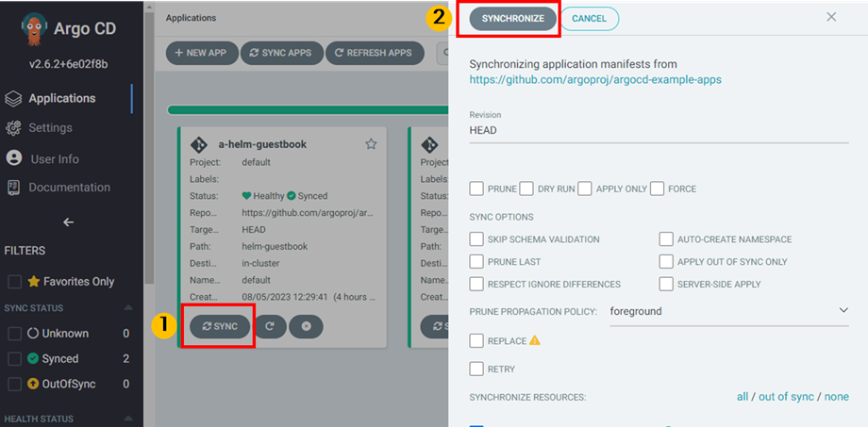Select only out of sync resources
This screenshot has width=868, height=427.
[786, 397]
